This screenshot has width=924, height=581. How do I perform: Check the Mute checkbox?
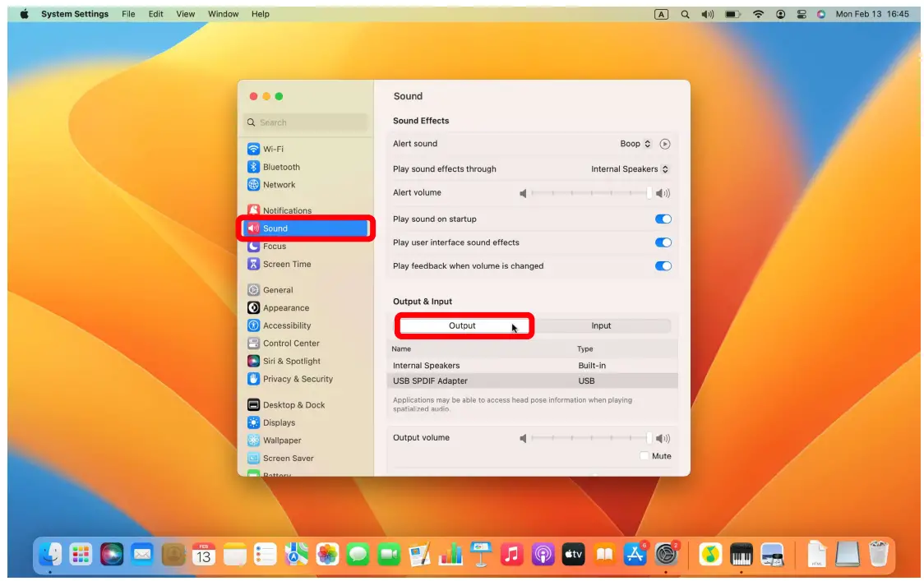[x=644, y=456]
